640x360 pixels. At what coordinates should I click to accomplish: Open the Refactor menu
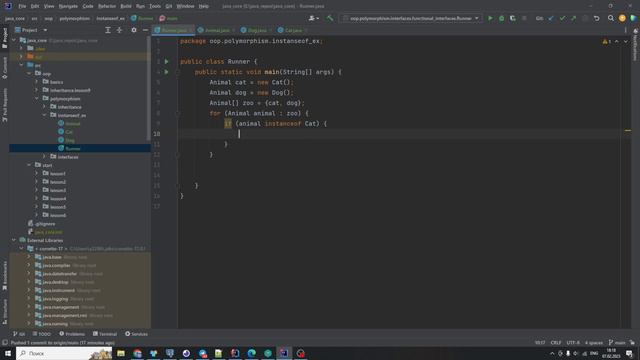107,6
